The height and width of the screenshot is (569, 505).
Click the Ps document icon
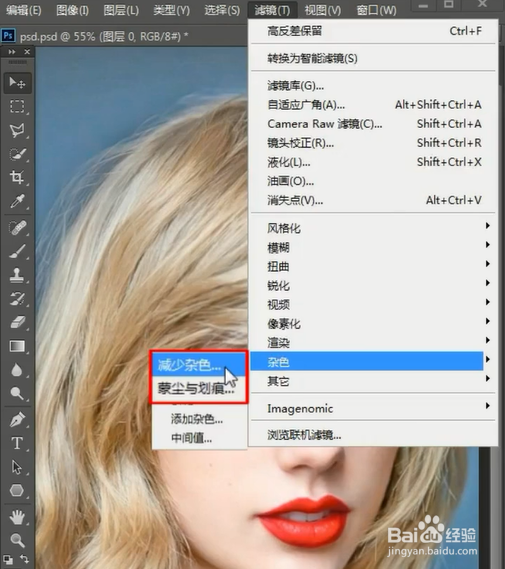click(x=8, y=36)
